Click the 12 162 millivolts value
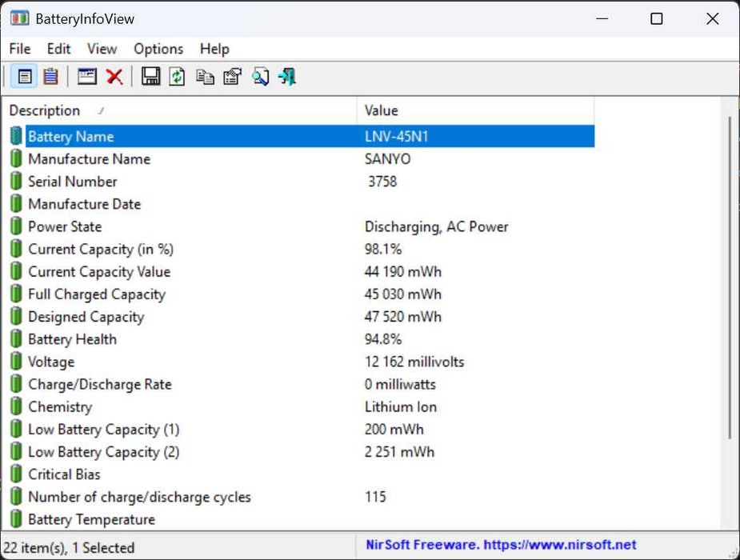The height and width of the screenshot is (560, 740). click(x=414, y=362)
